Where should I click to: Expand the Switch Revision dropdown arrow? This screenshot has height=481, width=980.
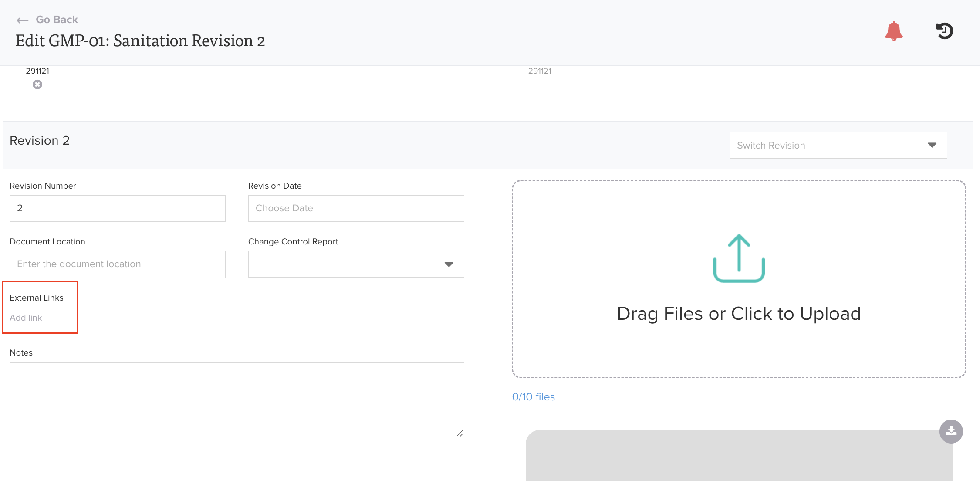tap(932, 145)
